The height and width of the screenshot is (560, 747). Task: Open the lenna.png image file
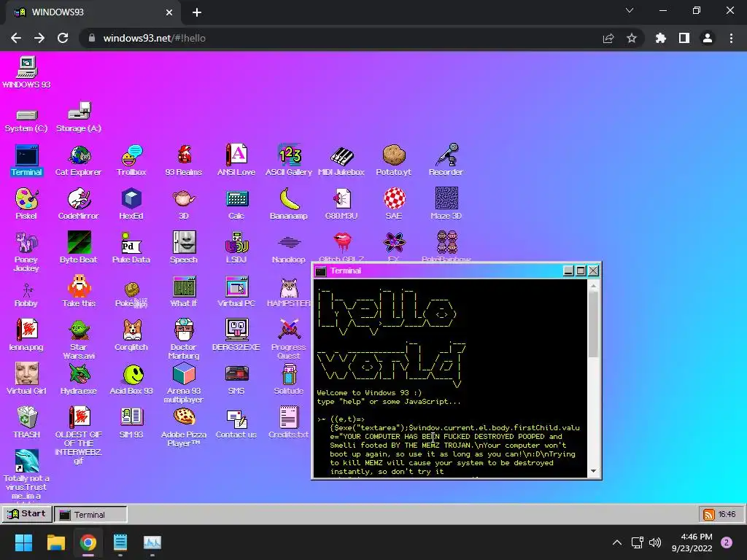click(x=27, y=330)
